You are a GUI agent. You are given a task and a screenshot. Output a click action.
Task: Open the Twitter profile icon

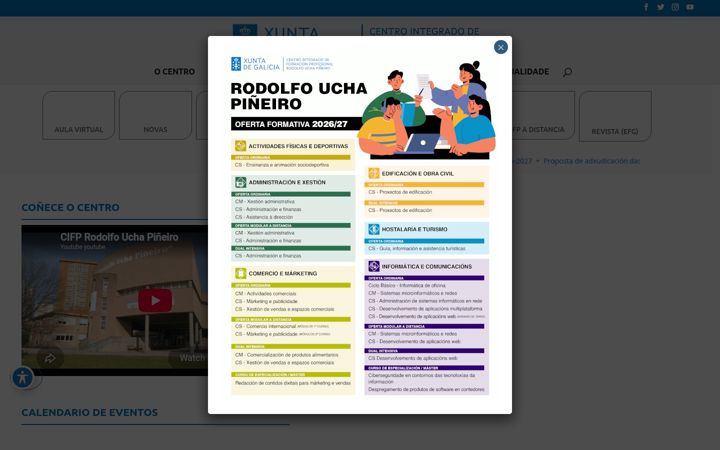(x=660, y=7)
